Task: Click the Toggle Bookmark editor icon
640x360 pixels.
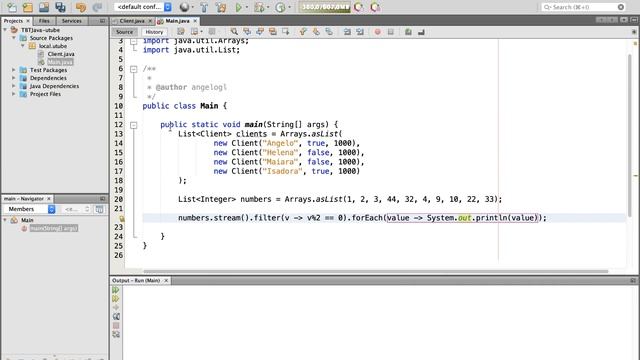Action: [x=329, y=32]
